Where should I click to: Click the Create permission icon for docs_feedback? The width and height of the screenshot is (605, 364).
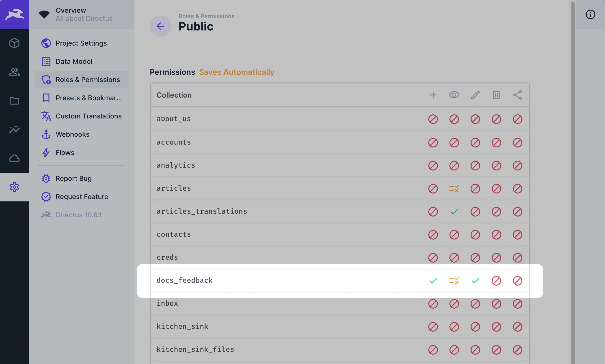pos(433,280)
